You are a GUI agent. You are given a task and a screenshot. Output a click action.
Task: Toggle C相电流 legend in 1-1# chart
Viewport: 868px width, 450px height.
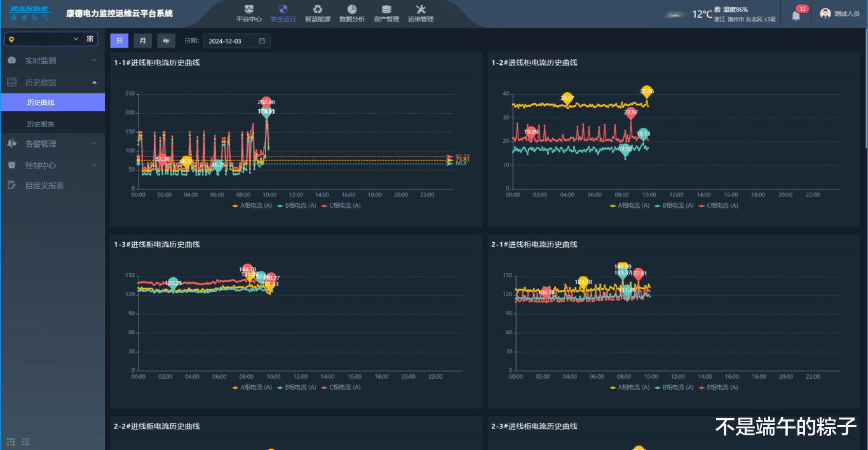341,205
